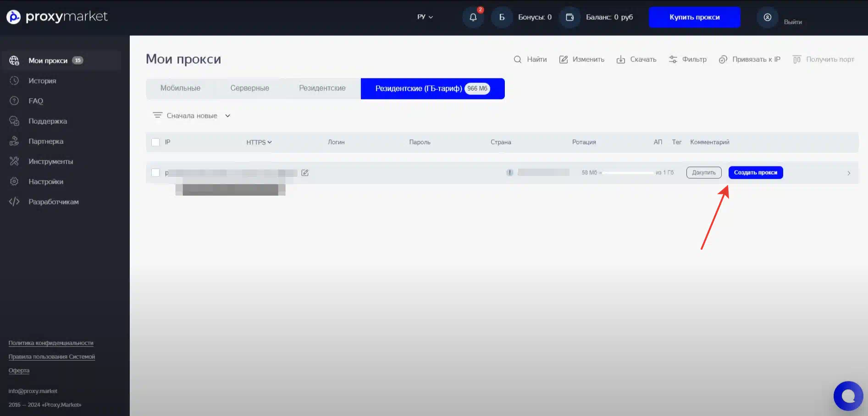Image resolution: width=868 pixels, height=416 pixels.
Task: Open the Сначала новые sort dropdown
Action: [192, 115]
